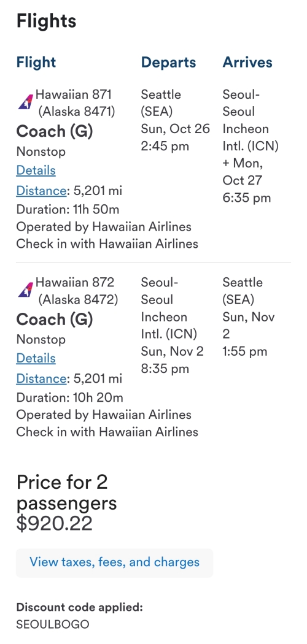Select the Flights heading

pyautogui.click(x=47, y=20)
